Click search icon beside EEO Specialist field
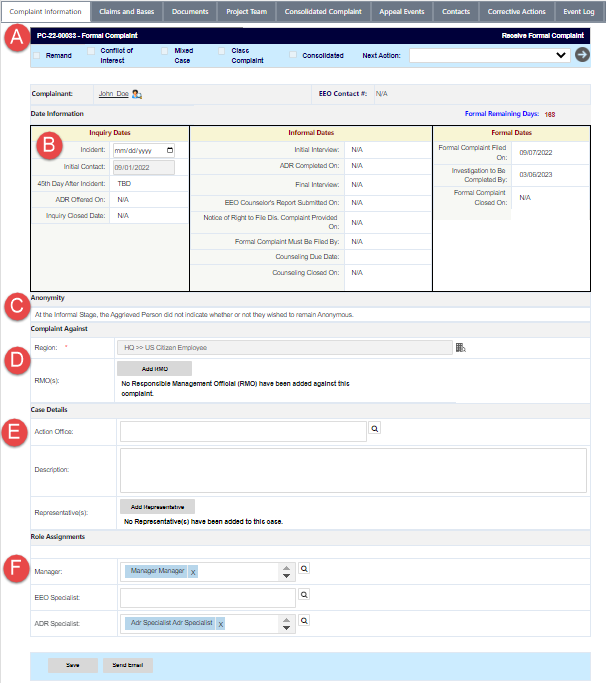The height and width of the screenshot is (683, 606). click(x=304, y=594)
